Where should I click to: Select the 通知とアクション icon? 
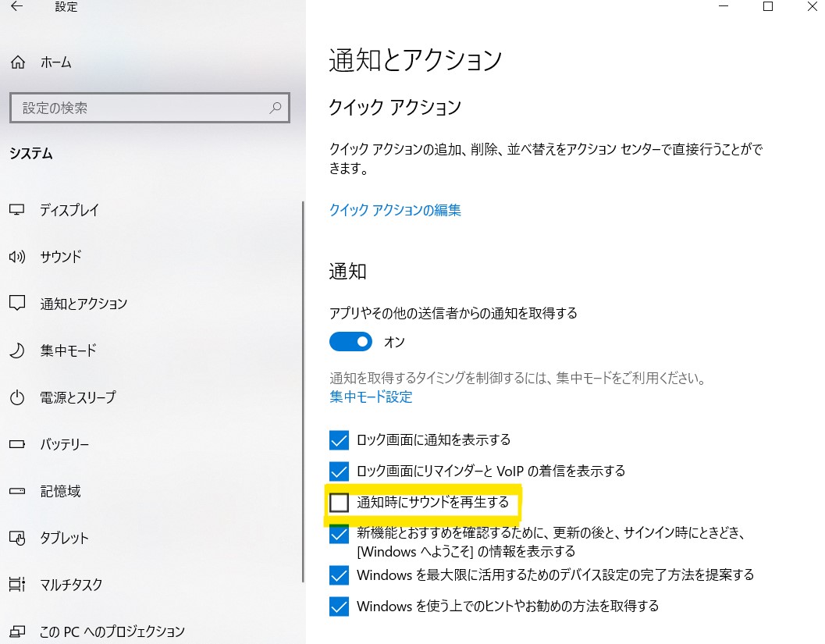[x=16, y=303]
